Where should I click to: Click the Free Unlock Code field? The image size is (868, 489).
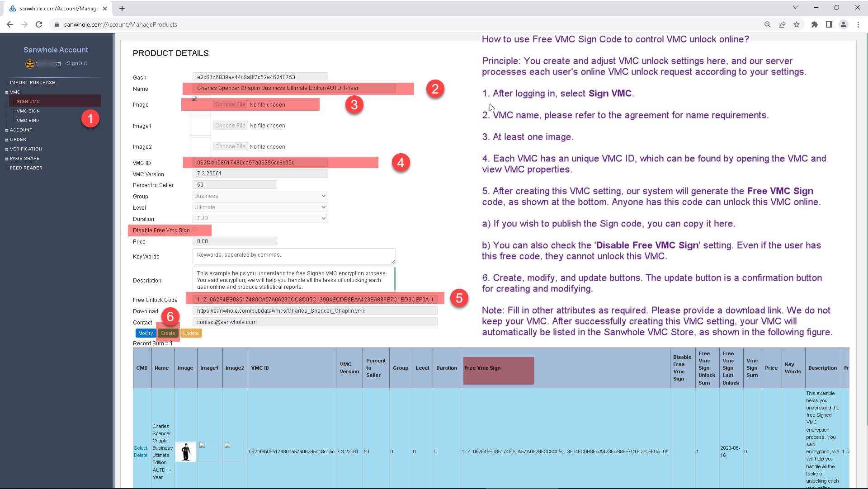point(315,300)
